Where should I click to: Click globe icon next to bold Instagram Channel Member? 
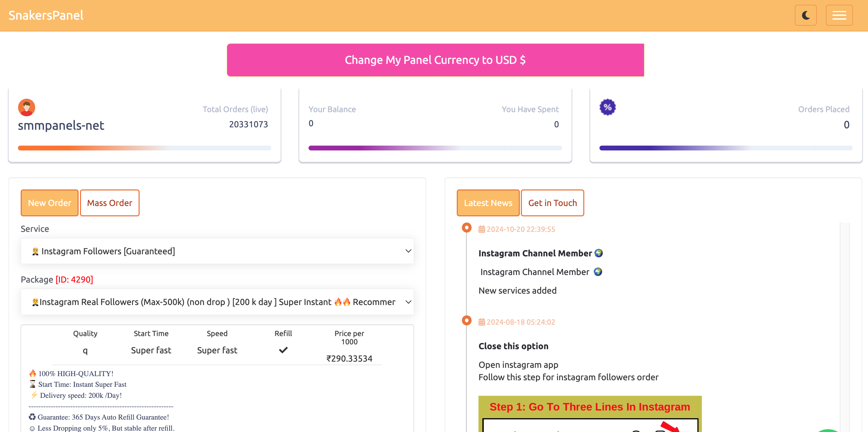[x=599, y=253]
